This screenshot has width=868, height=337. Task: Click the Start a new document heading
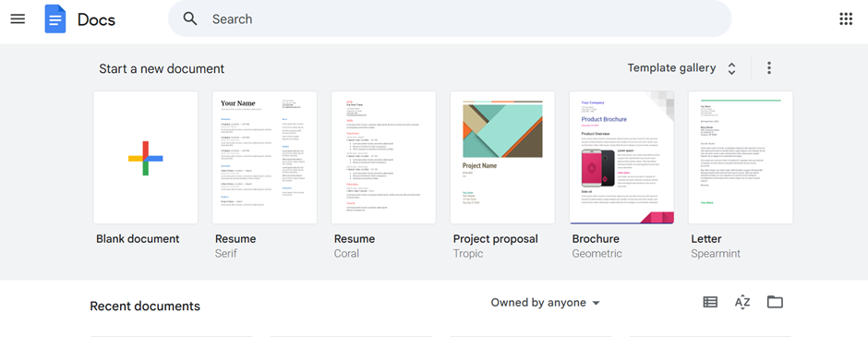tap(162, 68)
